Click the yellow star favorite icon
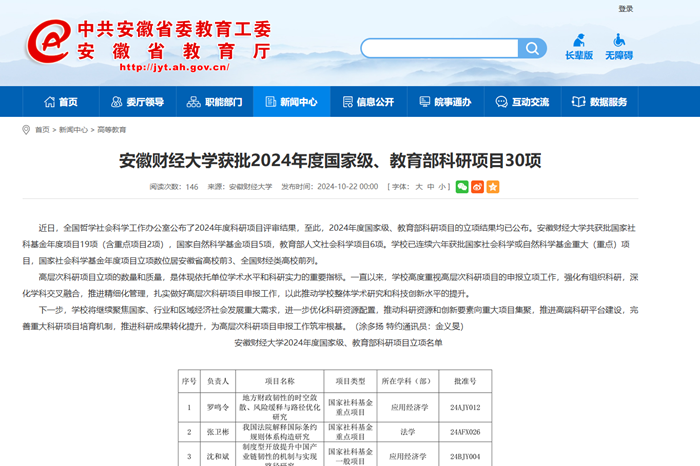Screen dimensions: 700x466 (492, 187)
